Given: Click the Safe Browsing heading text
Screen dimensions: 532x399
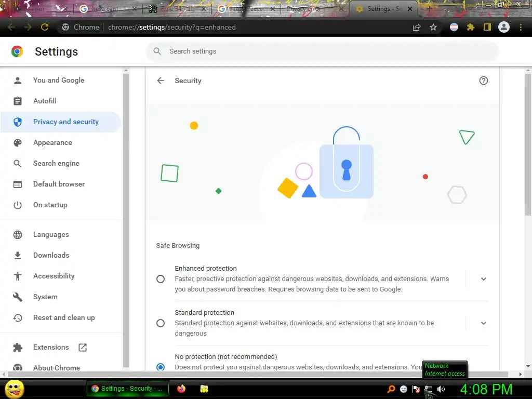Looking at the screenshot, I should click(178, 245).
